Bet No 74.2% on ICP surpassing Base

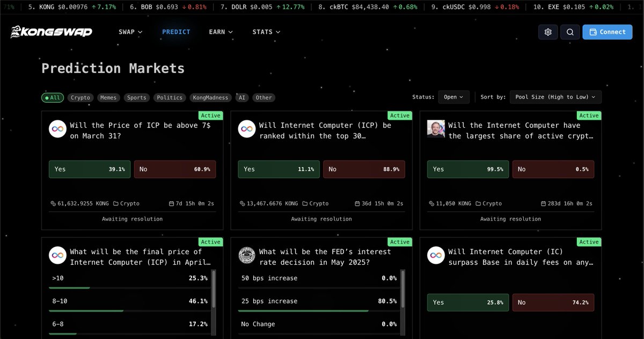(553, 302)
